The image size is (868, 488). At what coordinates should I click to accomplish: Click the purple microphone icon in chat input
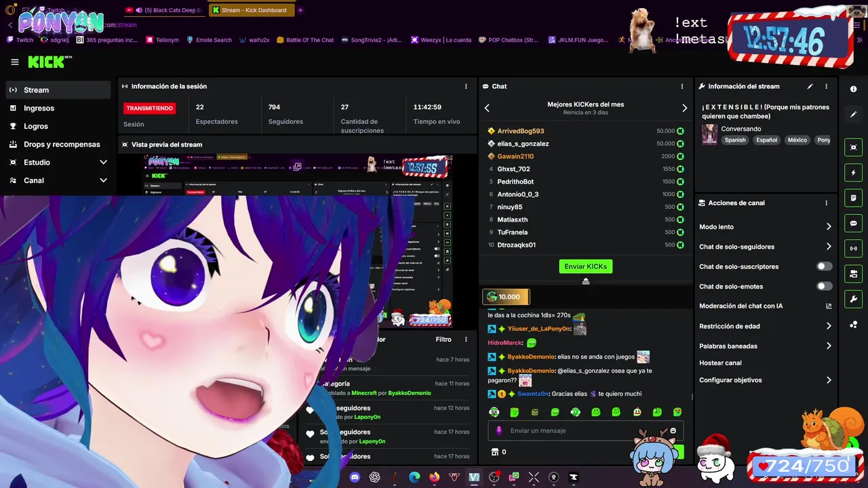[499, 430]
